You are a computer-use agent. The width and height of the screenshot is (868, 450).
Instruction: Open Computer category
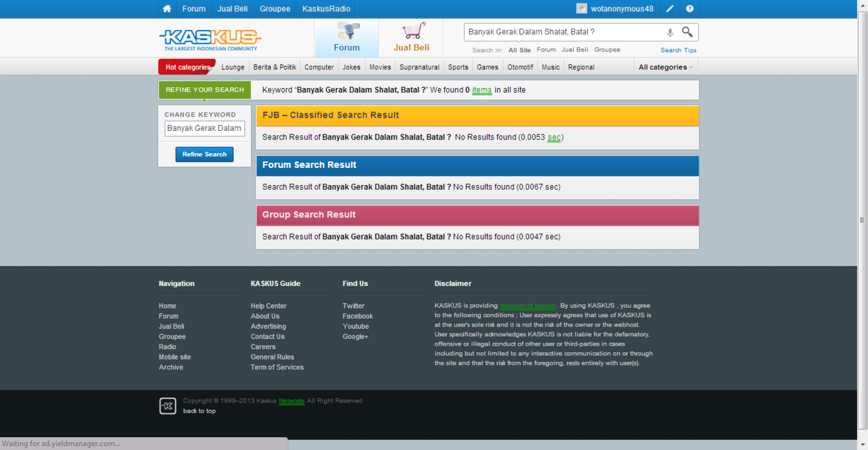pos(319,67)
